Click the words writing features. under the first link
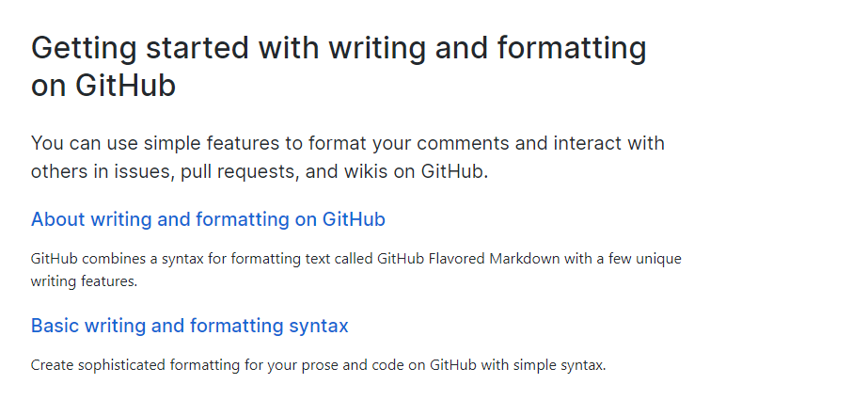Screen dimensions: 868x400 [84, 280]
